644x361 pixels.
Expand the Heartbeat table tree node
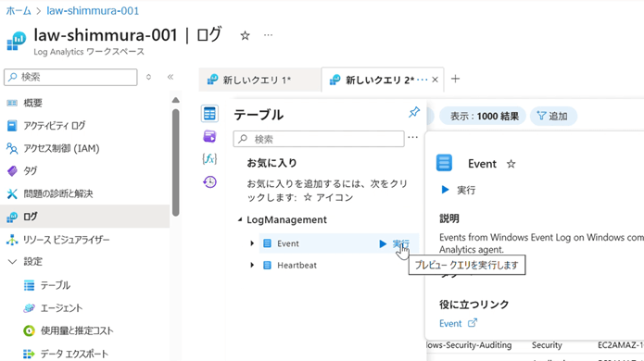pos(252,265)
